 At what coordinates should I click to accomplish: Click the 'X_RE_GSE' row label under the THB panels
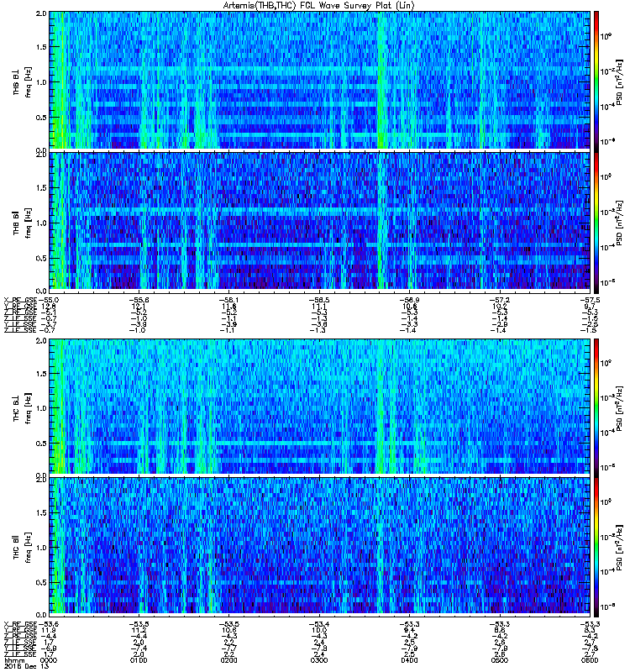(x=20, y=300)
